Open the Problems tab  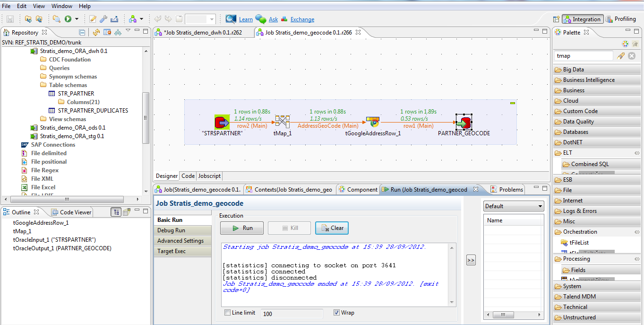pyautogui.click(x=507, y=190)
